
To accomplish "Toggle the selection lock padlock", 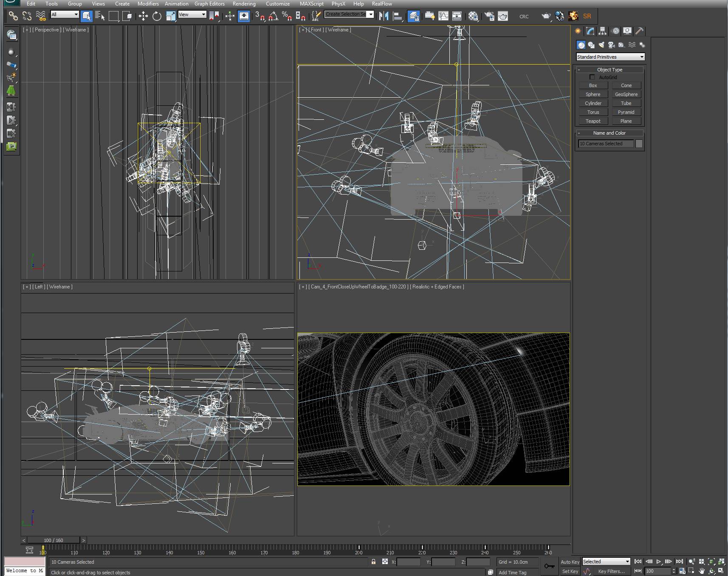I will tap(373, 562).
